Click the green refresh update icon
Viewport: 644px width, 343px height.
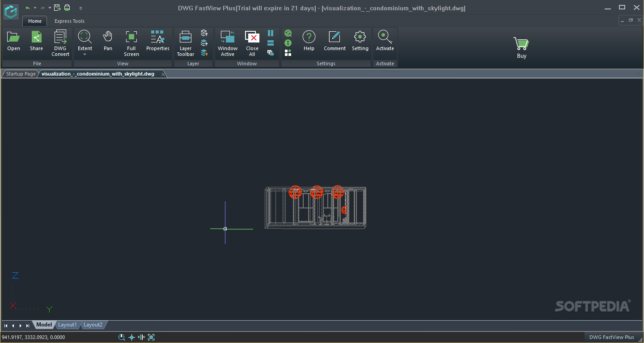click(288, 33)
